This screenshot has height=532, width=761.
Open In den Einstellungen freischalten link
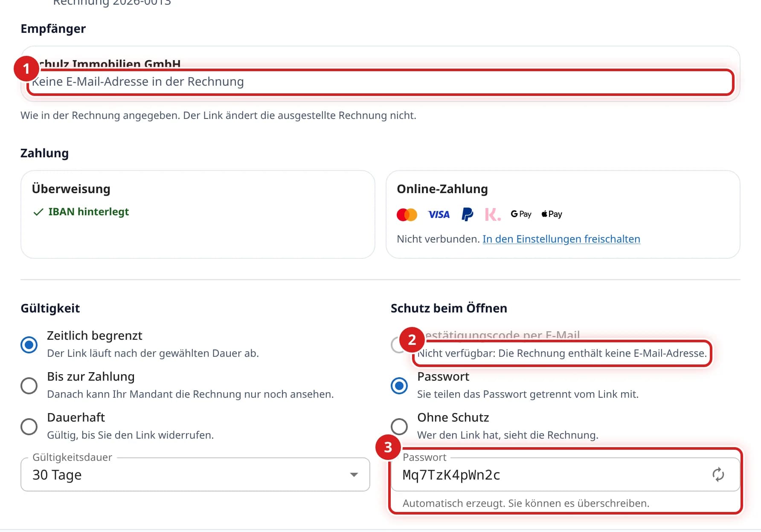coord(561,239)
